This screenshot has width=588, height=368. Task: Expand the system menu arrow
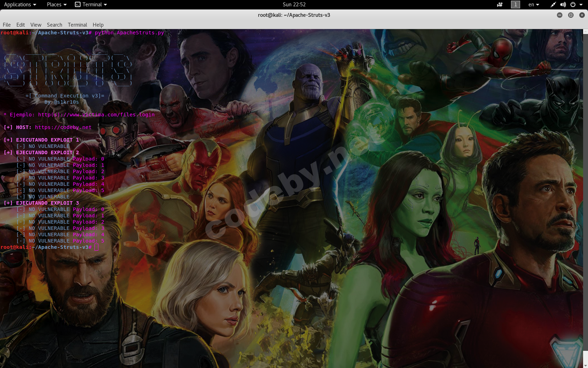[581, 5]
